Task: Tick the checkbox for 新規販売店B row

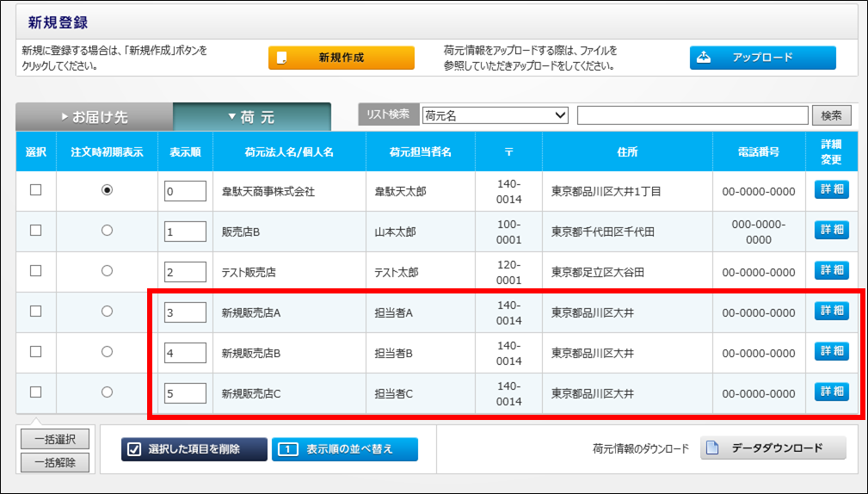Action: (36, 351)
